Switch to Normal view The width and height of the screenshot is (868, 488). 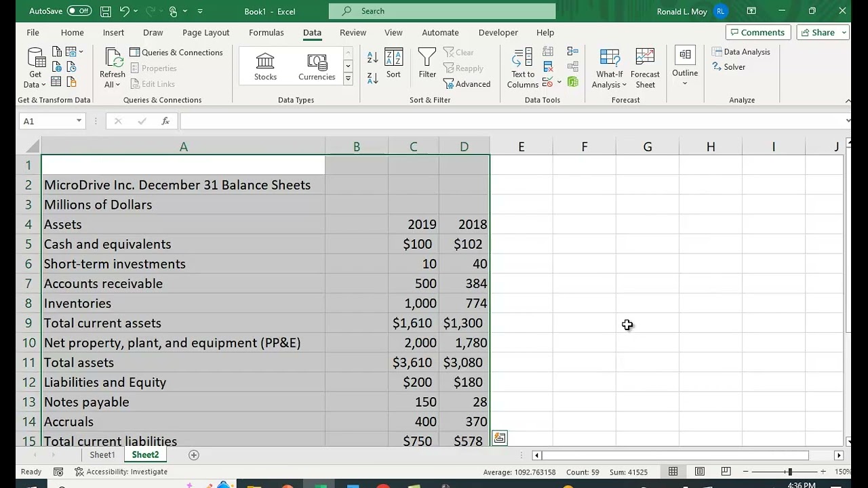click(x=673, y=472)
